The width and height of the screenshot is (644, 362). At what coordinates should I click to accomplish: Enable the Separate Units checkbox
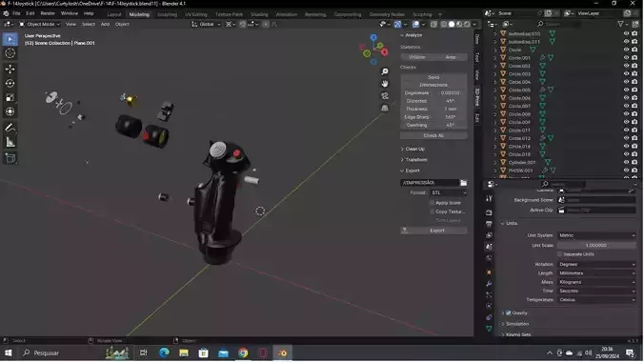click(x=560, y=254)
